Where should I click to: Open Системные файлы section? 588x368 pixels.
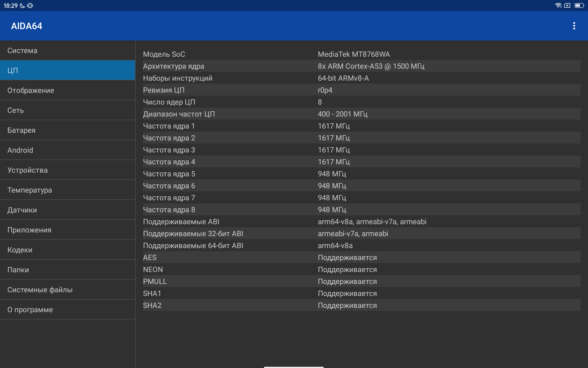[67, 289]
